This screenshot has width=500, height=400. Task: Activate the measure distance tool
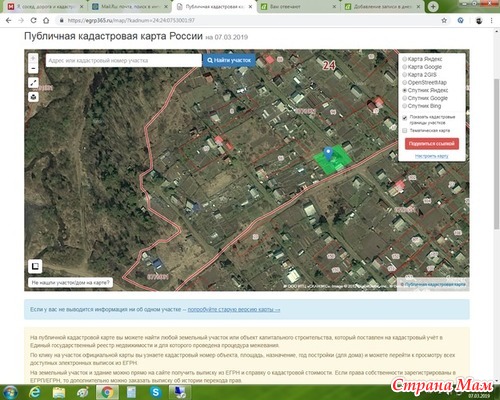click(x=33, y=83)
